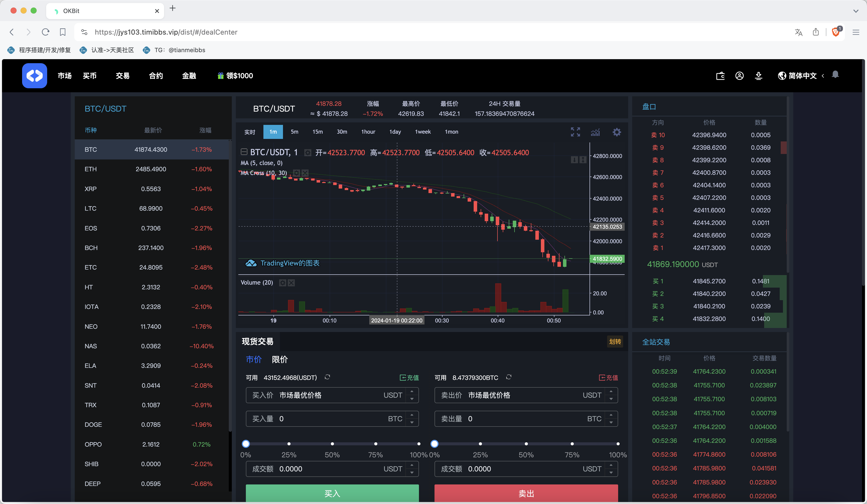The image size is (867, 504).
Task: Open Volume indicator settings gear
Action: (x=283, y=283)
